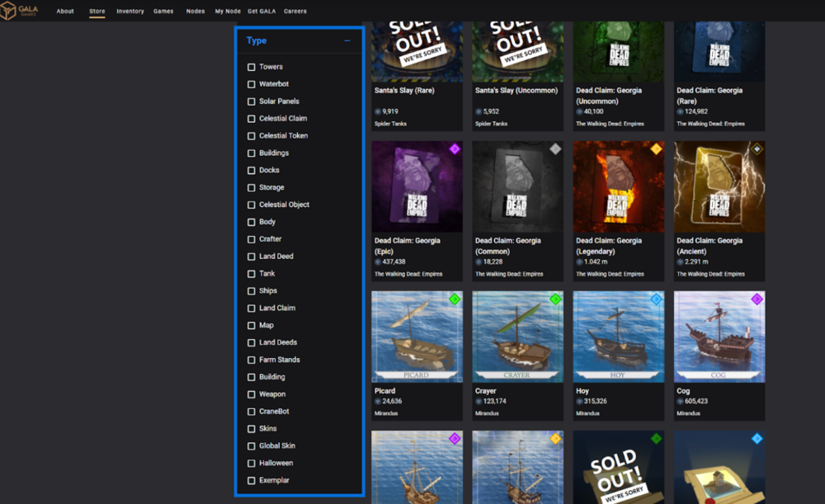Click the purple Epic rarity gem icon
Viewport: 825px width, 504px height.
[455, 149]
